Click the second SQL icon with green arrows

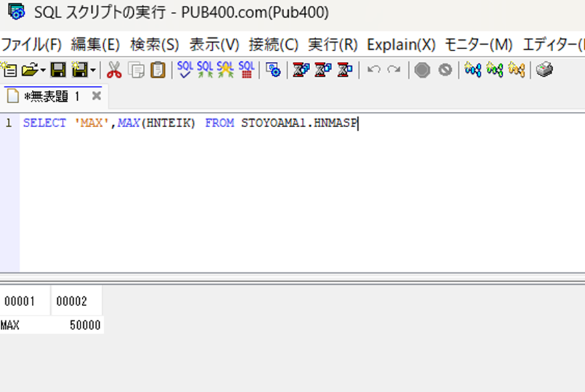(x=205, y=69)
